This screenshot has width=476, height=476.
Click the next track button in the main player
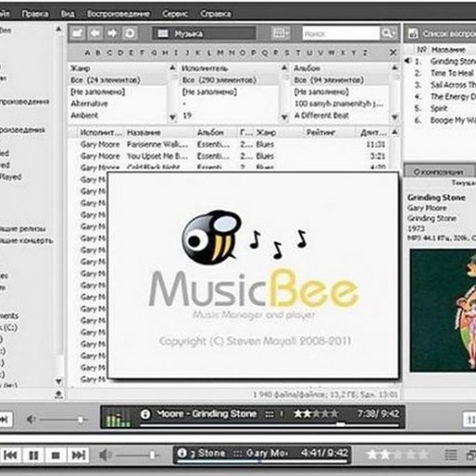5,419
